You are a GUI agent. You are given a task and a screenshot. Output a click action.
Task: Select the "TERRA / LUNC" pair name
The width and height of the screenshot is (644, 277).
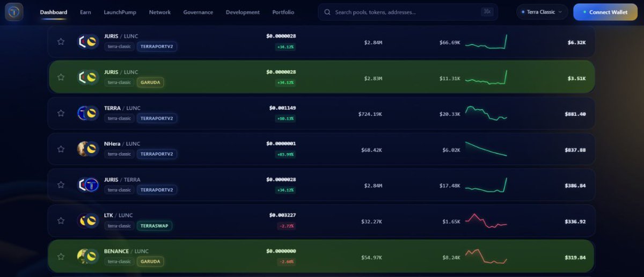click(x=122, y=108)
